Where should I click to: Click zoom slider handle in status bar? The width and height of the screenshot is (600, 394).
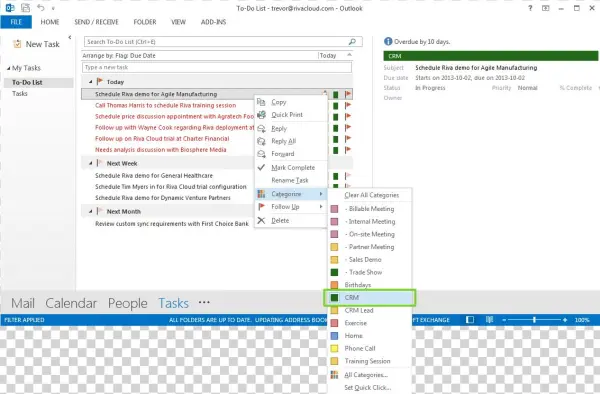pyautogui.click(x=534, y=320)
